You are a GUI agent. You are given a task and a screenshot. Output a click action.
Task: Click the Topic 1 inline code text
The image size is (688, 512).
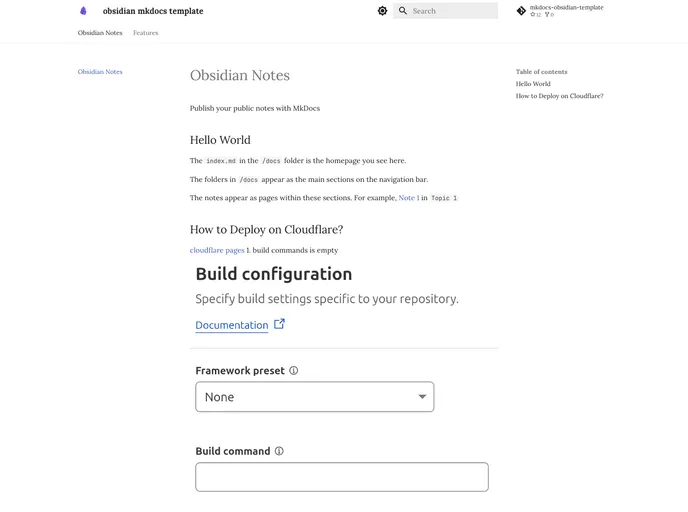click(444, 198)
